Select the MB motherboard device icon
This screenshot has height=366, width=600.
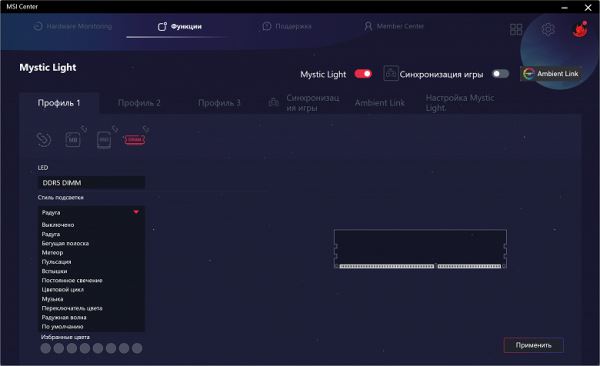73,139
